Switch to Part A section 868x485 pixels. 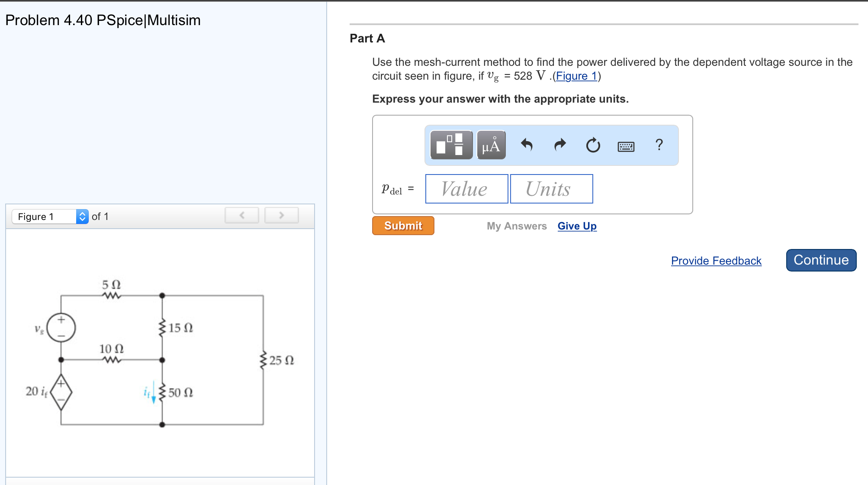367,38
